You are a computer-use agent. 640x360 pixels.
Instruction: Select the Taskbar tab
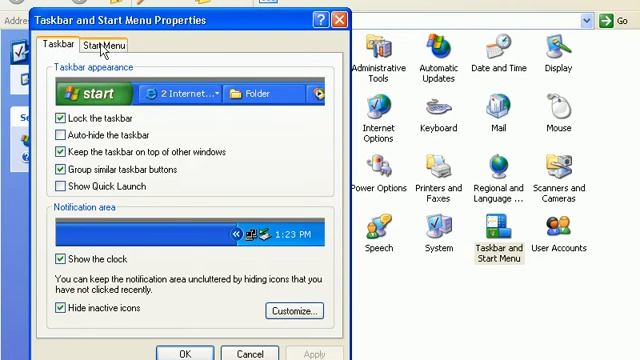tap(58, 44)
